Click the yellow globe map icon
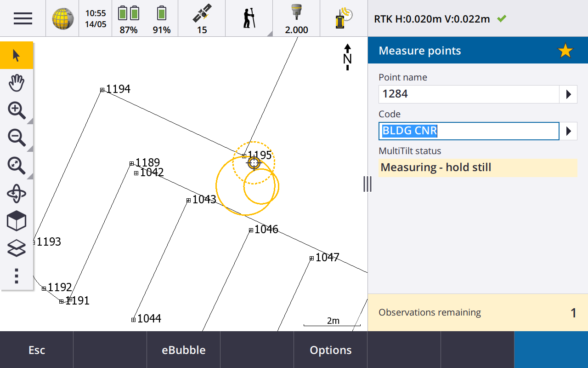The image size is (588, 368). pos(62,18)
